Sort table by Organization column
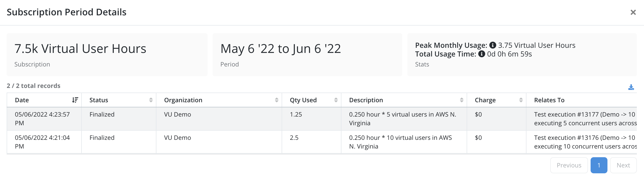The width and height of the screenshot is (644, 182). (277, 100)
